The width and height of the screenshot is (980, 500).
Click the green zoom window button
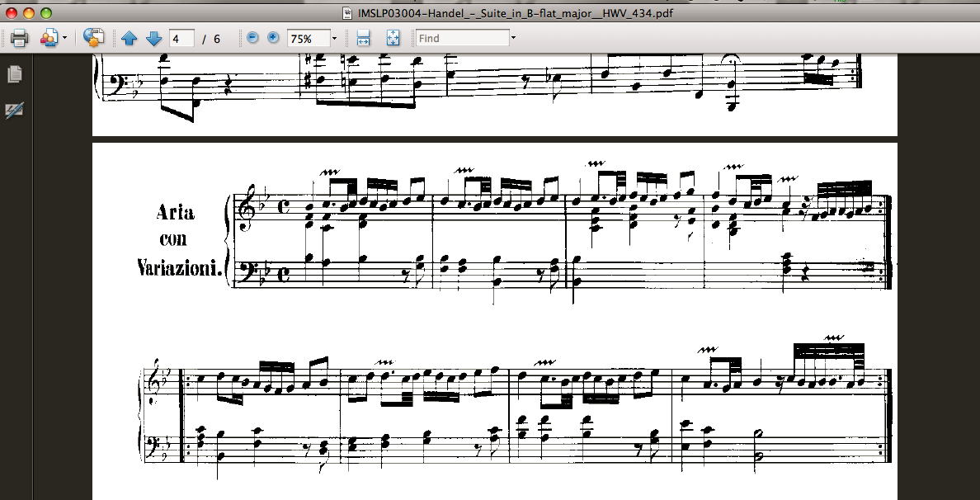(x=45, y=13)
